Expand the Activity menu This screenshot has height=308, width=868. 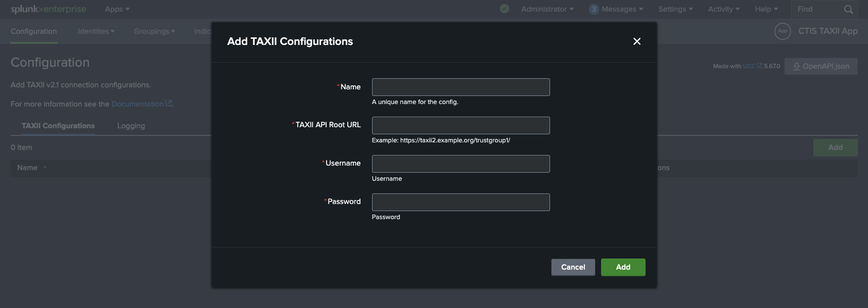723,9
